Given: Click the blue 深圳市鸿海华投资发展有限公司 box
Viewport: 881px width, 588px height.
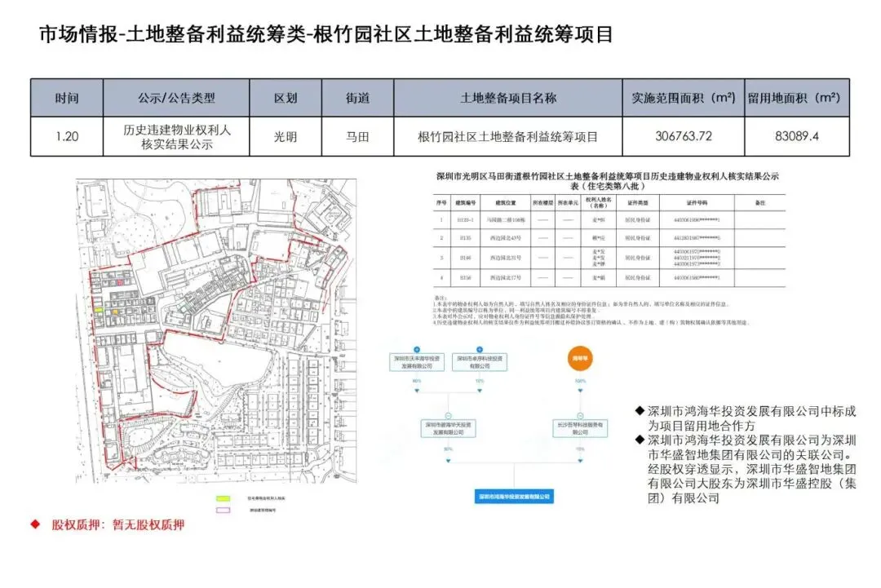Looking at the screenshot, I should [514, 497].
